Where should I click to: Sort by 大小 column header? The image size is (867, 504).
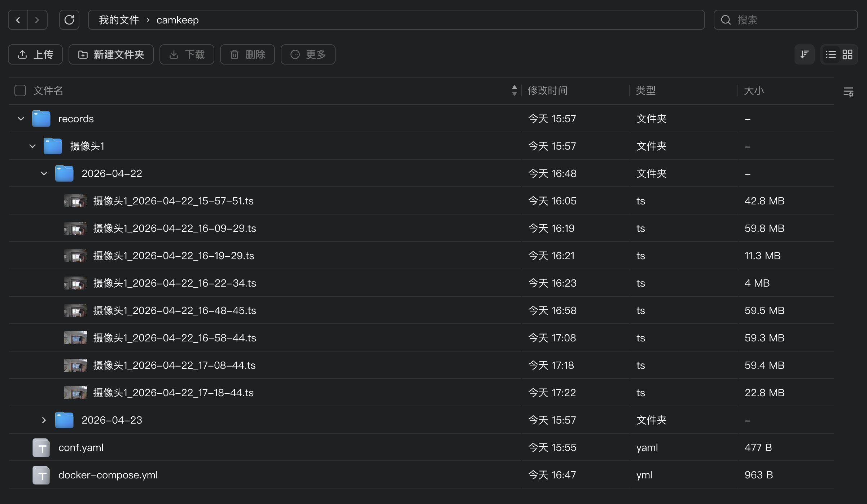tap(754, 90)
